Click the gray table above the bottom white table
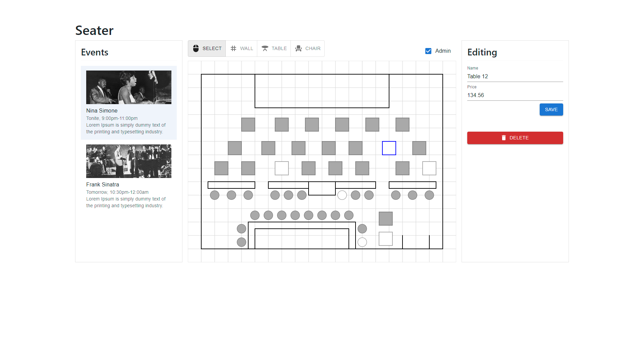 [386, 219]
